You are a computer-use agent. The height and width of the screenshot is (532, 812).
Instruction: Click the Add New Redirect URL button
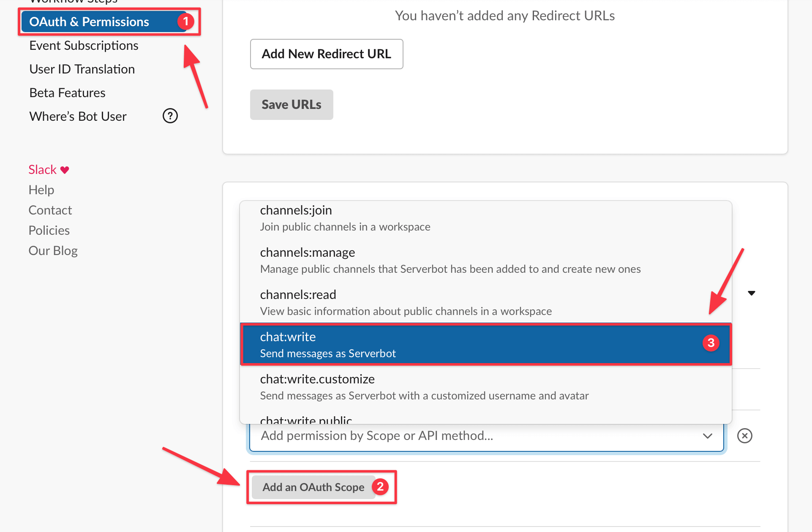pyautogui.click(x=326, y=54)
